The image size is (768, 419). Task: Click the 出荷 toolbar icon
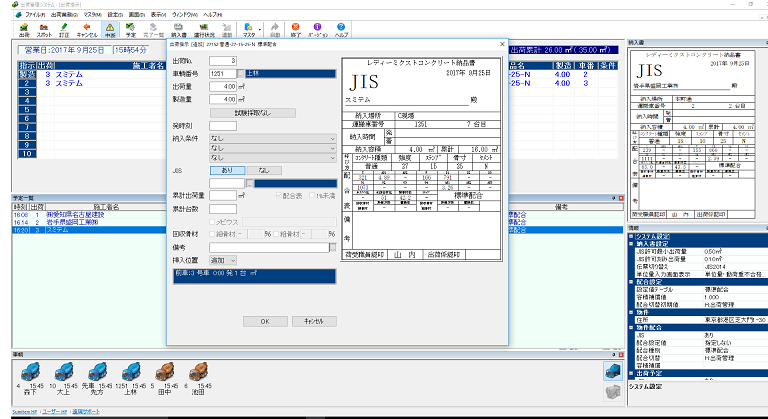coord(24,30)
